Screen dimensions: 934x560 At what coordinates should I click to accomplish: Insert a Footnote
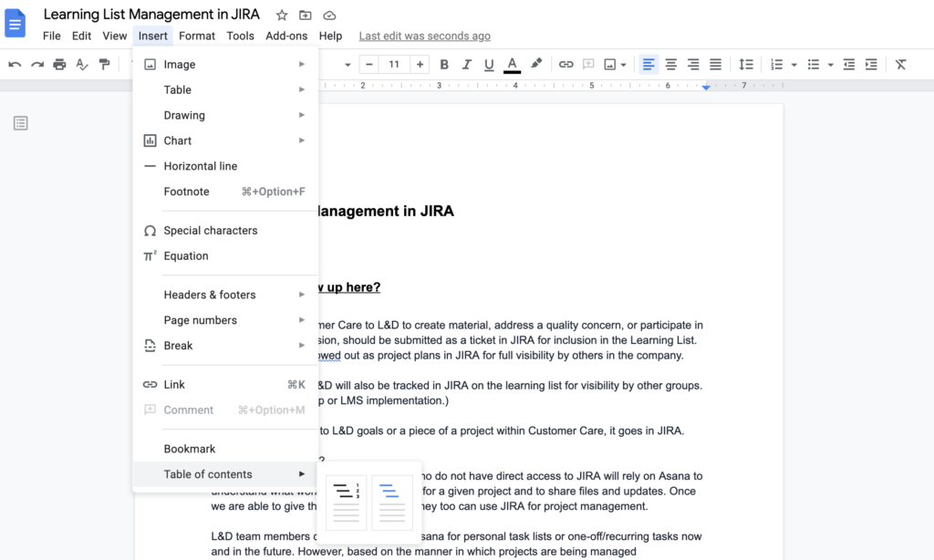pyautogui.click(x=225, y=192)
